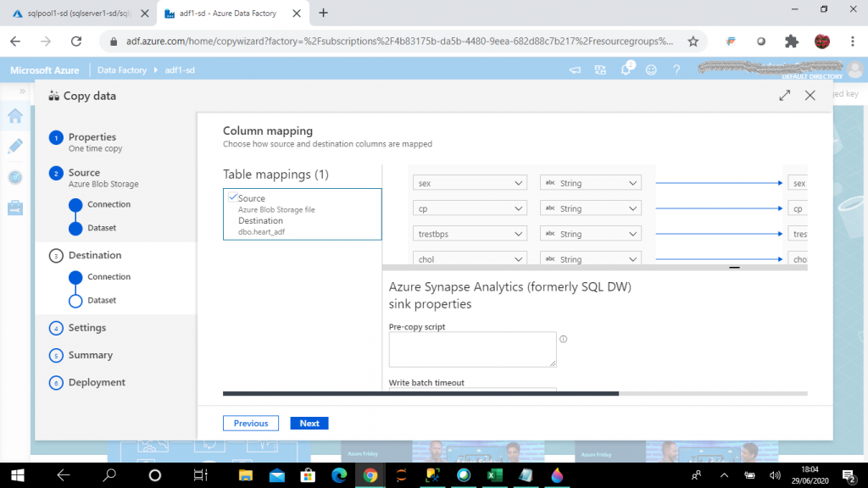Open Windows taskbar search
The height and width of the screenshot is (488, 868).
[109, 475]
